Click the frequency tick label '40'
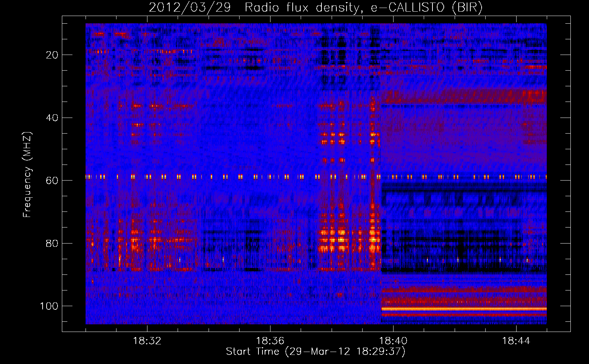Image resolution: width=589 pixels, height=364 pixels. coord(52,118)
